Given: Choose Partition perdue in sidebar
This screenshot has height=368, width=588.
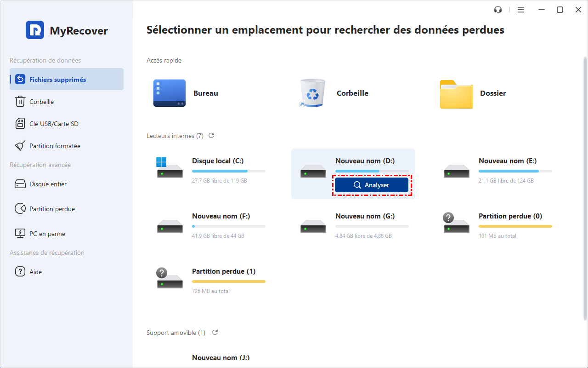Looking at the screenshot, I should [x=52, y=209].
